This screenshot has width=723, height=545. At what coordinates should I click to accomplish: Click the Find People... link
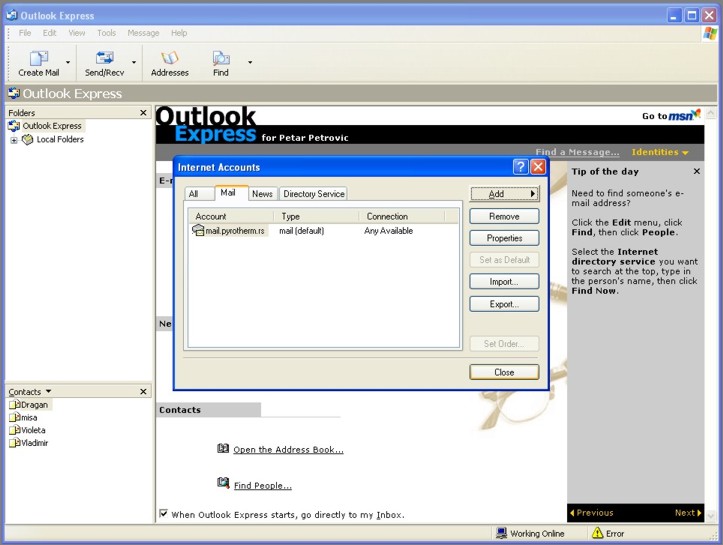click(262, 486)
